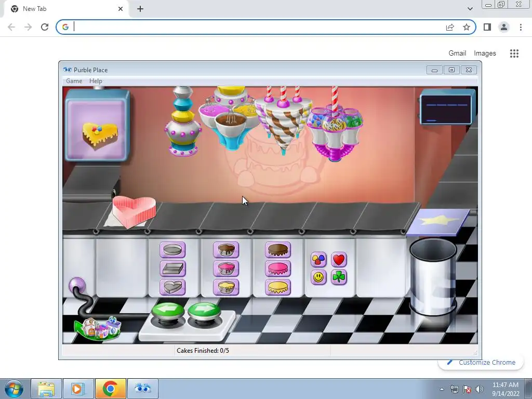Screen dimensions: 532x399
Task: Click the pink heart cake pan on conveyor
Action: tap(134, 212)
